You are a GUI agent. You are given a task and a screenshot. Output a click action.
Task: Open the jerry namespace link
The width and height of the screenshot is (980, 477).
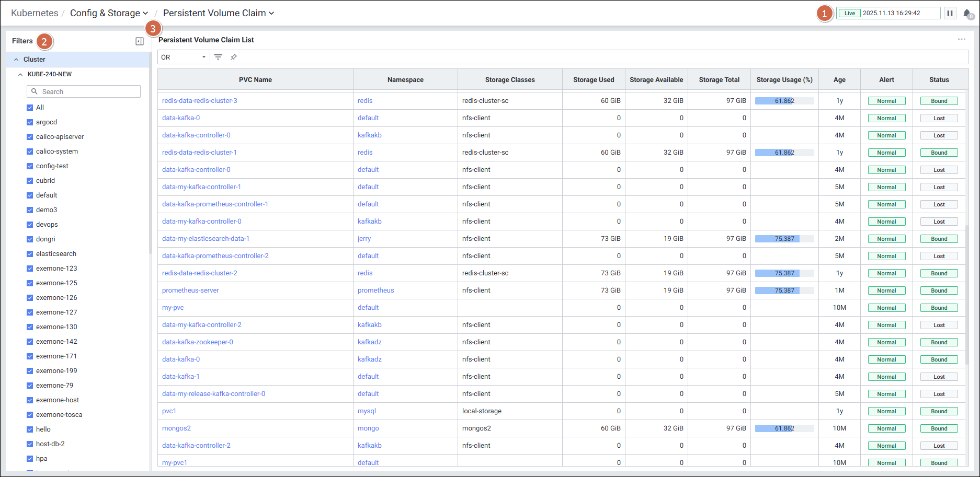(x=364, y=239)
